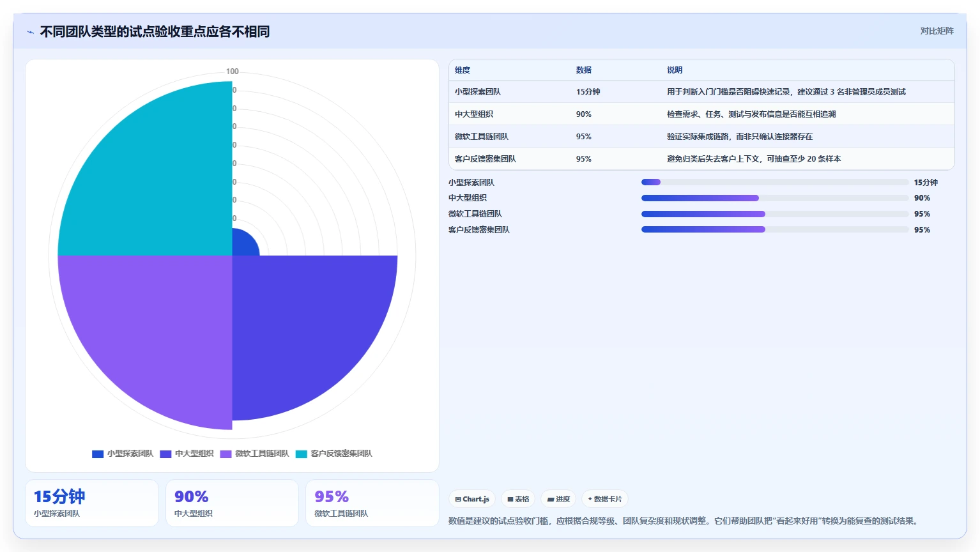Image resolution: width=980 pixels, height=552 pixels.
Task: Click the blue spark icon beside the title
Action: [x=30, y=32]
